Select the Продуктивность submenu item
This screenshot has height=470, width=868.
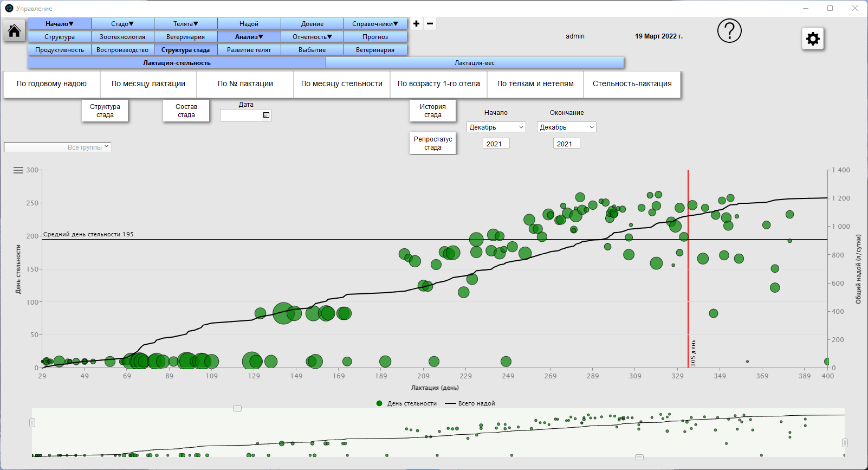[x=60, y=50]
